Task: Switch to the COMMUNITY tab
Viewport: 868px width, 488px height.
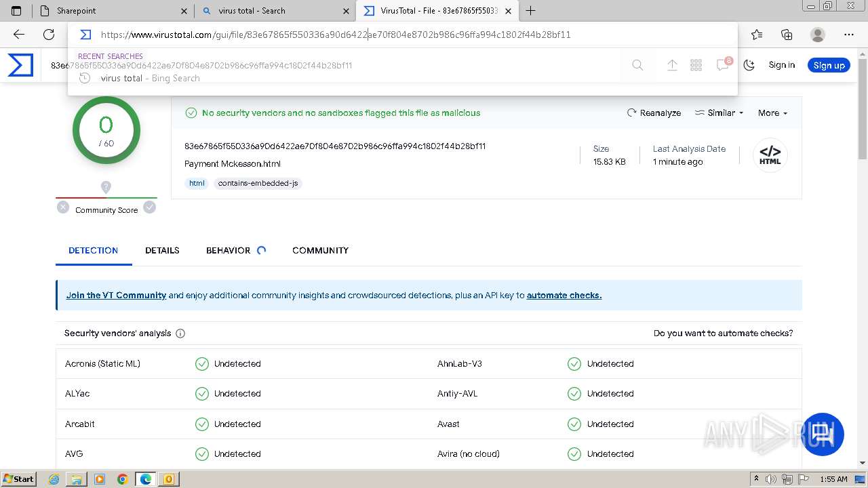Action: [320, 250]
